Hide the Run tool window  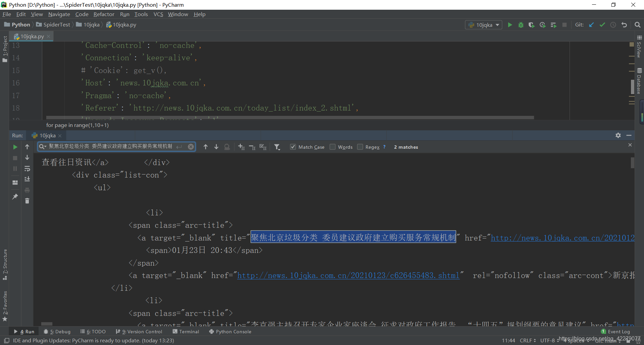629,135
